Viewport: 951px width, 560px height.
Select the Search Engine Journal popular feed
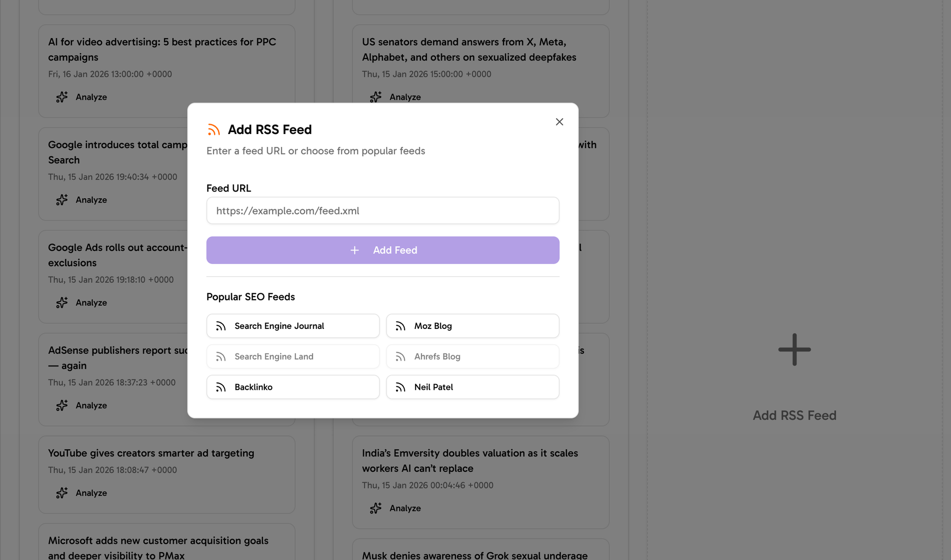click(292, 326)
